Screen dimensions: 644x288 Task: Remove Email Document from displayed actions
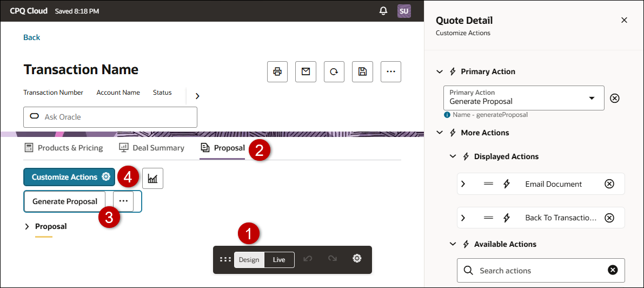609,184
